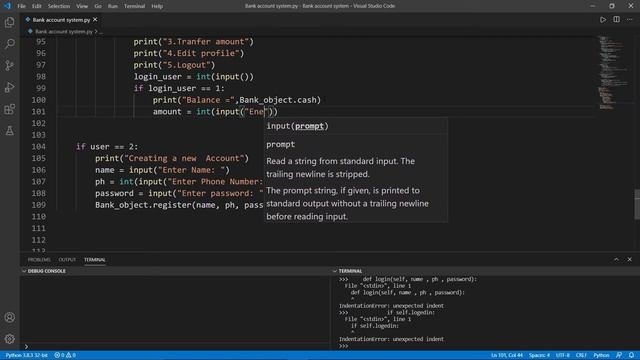Viewport: 640px width, 360px height.
Task: Select language mode Python
Action: point(601,355)
